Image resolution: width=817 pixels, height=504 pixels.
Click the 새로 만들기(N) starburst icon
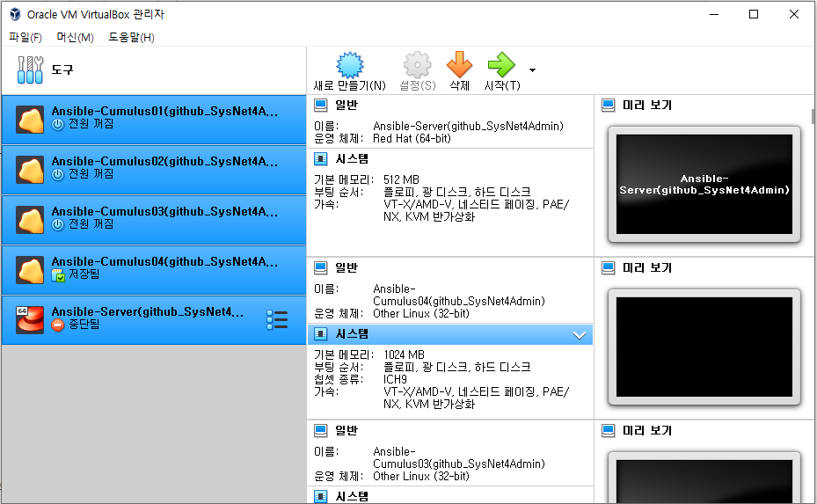click(350, 64)
